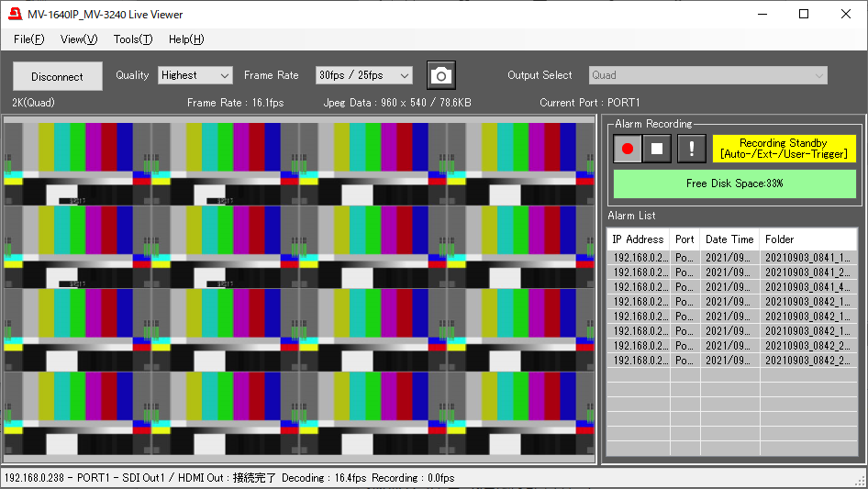868x489 pixels.
Task: Click the application logo in title bar
Action: point(15,15)
